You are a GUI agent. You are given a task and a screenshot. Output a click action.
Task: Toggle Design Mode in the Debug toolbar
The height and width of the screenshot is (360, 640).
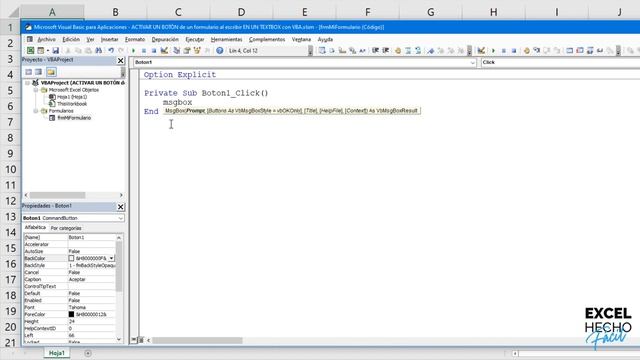[481, 51]
